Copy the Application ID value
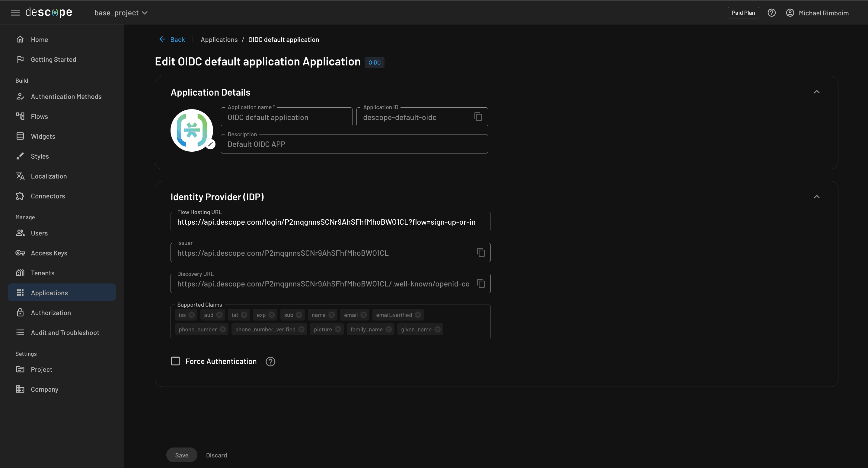 (x=478, y=117)
